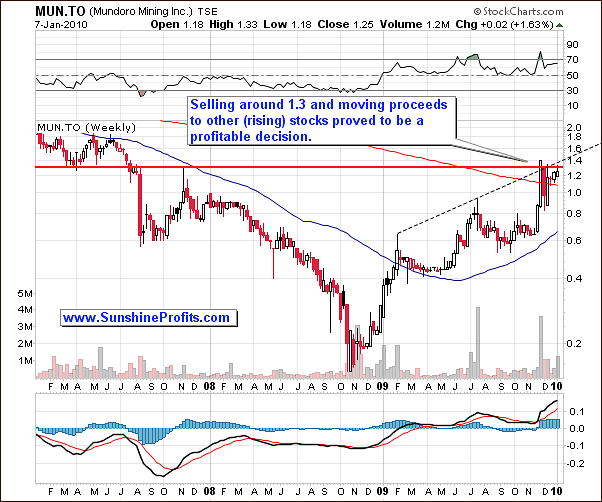Click the price axis label '0.4'
This screenshot has width=602, height=502.
(x=574, y=278)
